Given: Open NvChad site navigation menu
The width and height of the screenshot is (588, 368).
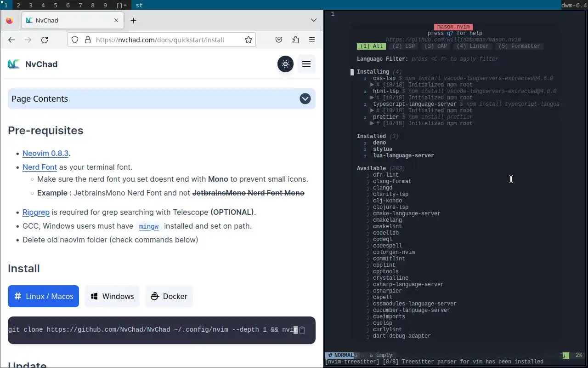Looking at the screenshot, I should pyautogui.click(x=306, y=64).
